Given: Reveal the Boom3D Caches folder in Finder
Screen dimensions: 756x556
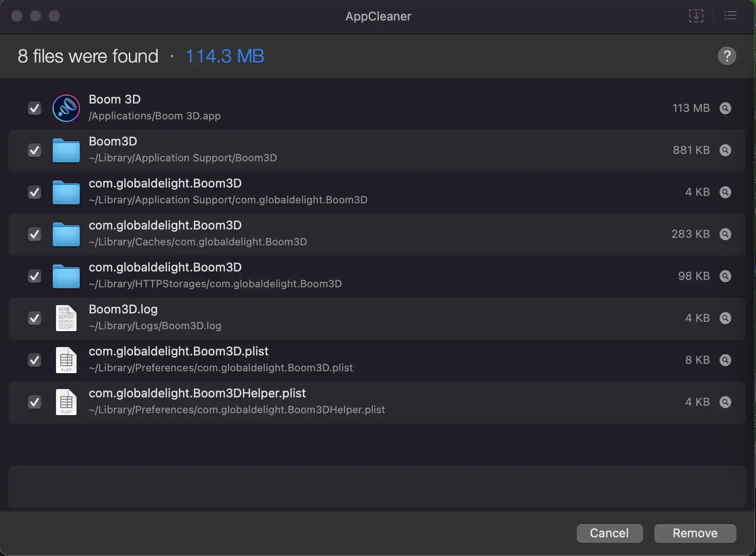Looking at the screenshot, I should 725,234.
